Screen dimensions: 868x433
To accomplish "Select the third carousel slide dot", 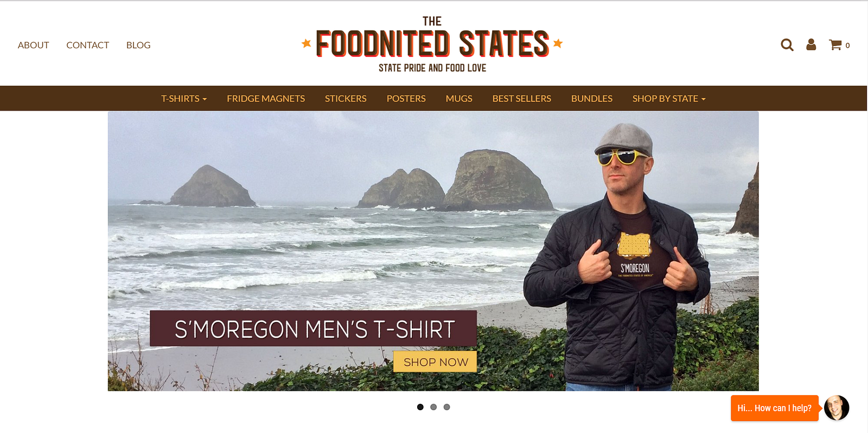I will pos(446,407).
